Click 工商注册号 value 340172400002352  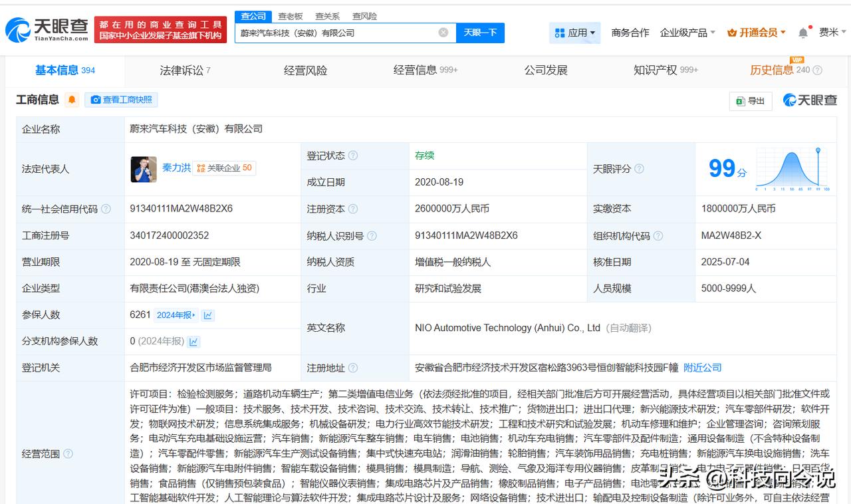coord(169,235)
